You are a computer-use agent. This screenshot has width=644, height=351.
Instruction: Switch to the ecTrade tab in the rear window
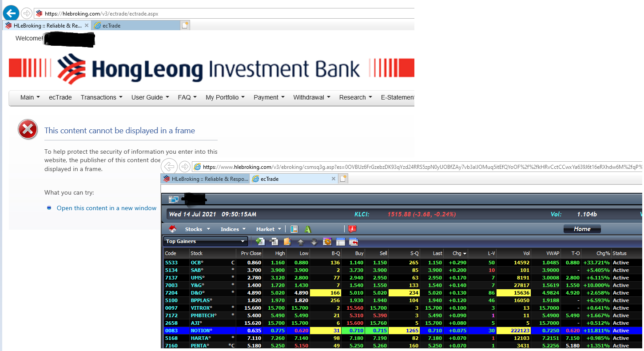(136, 25)
